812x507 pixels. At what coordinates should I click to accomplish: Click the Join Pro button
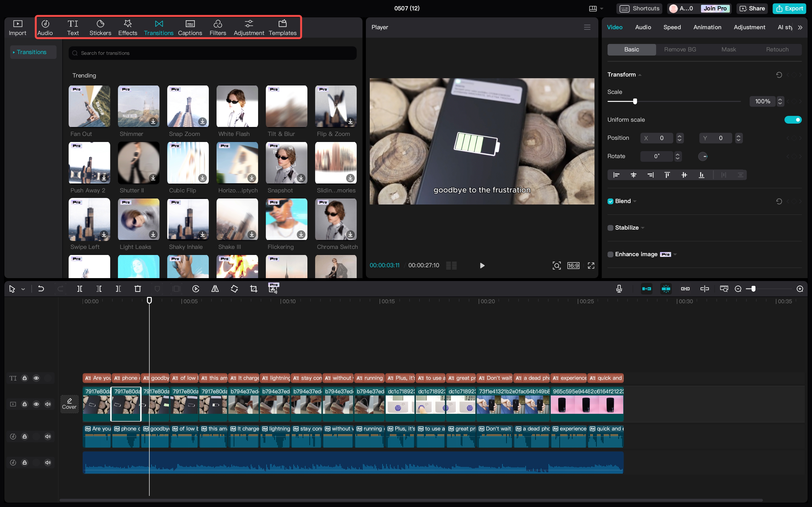tap(715, 8)
